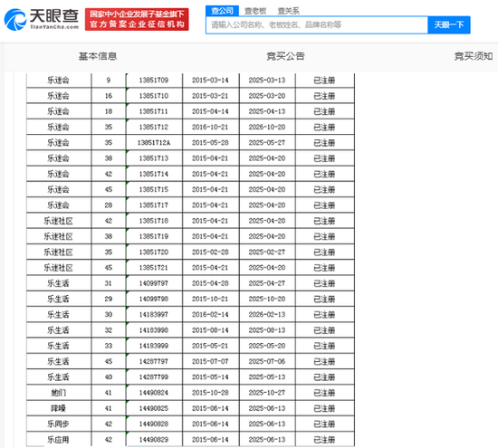The width and height of the screenshot is (498, 448).
Task: Click the 乐迷社区 cell in the class 42 row
Action: pos(59,221)
